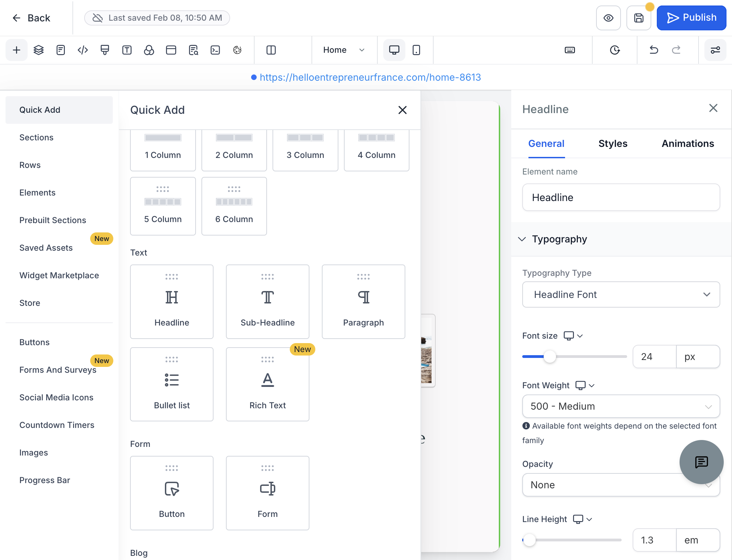
Task: Click the plus Add element icon
Action: coord(16,50)
